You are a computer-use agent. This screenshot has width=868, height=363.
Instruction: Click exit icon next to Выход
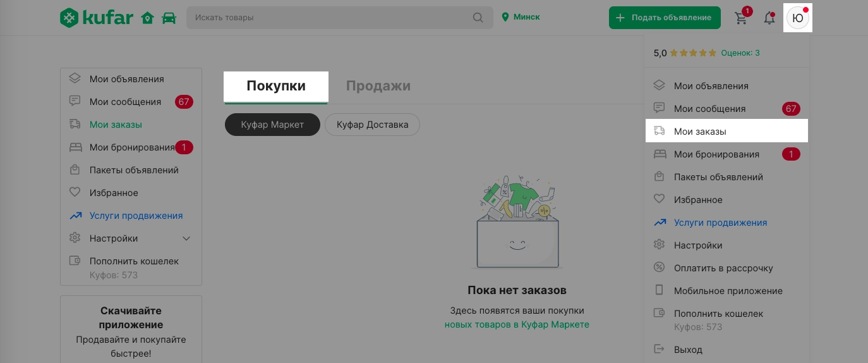click(660, 348)
